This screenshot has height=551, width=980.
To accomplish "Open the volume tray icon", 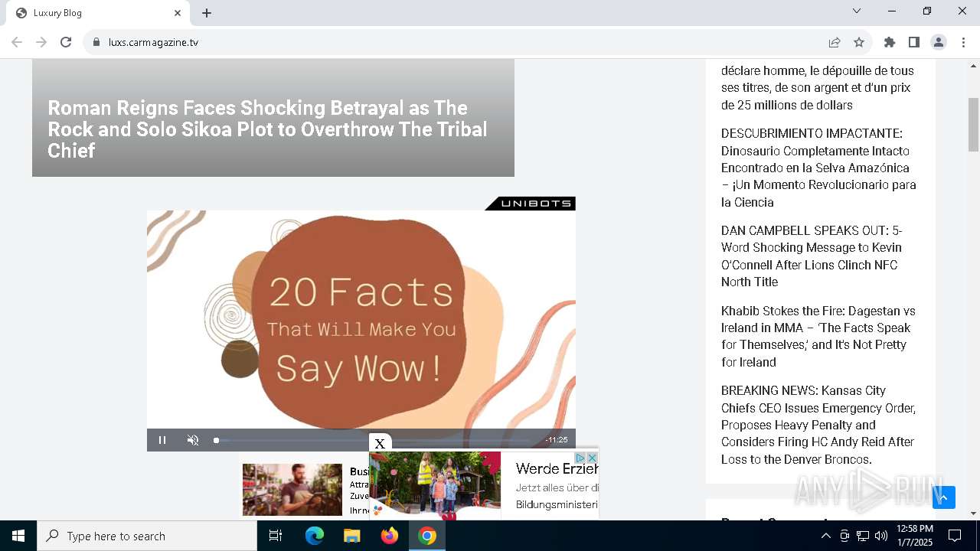I will (881, 536).
